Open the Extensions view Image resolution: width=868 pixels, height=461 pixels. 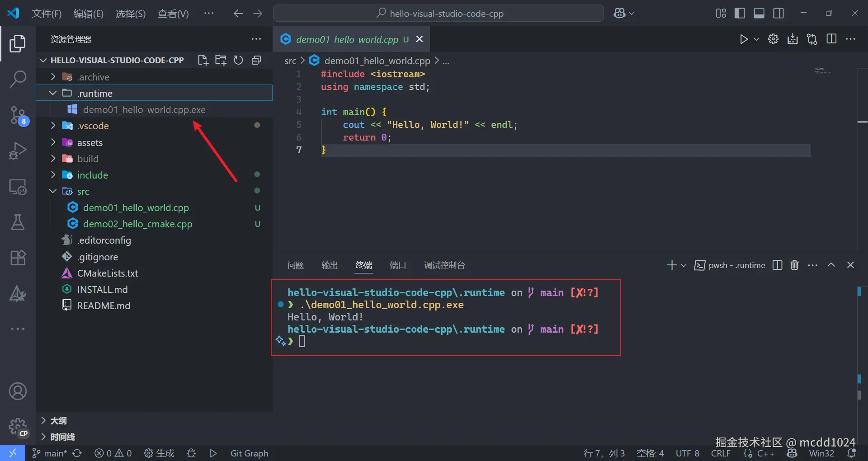[x=18, y=258]
